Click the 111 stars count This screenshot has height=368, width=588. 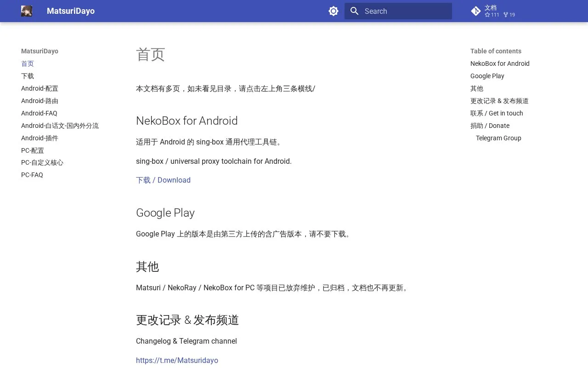coord(492,15)
